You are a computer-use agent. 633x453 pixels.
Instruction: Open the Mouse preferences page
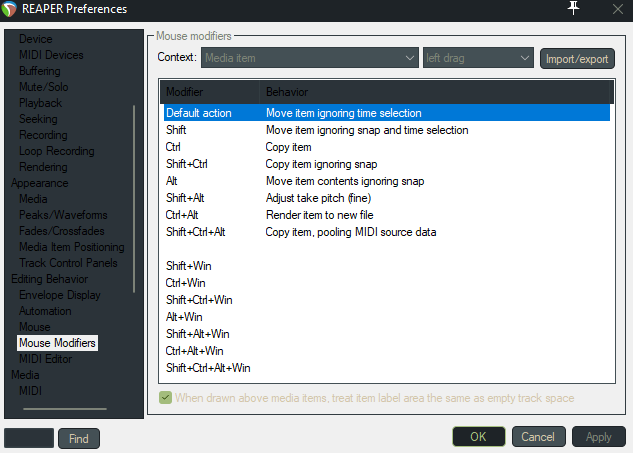35,327
